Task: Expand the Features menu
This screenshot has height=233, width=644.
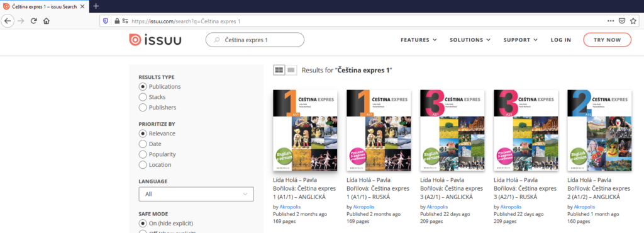Action: pos(418,40)
